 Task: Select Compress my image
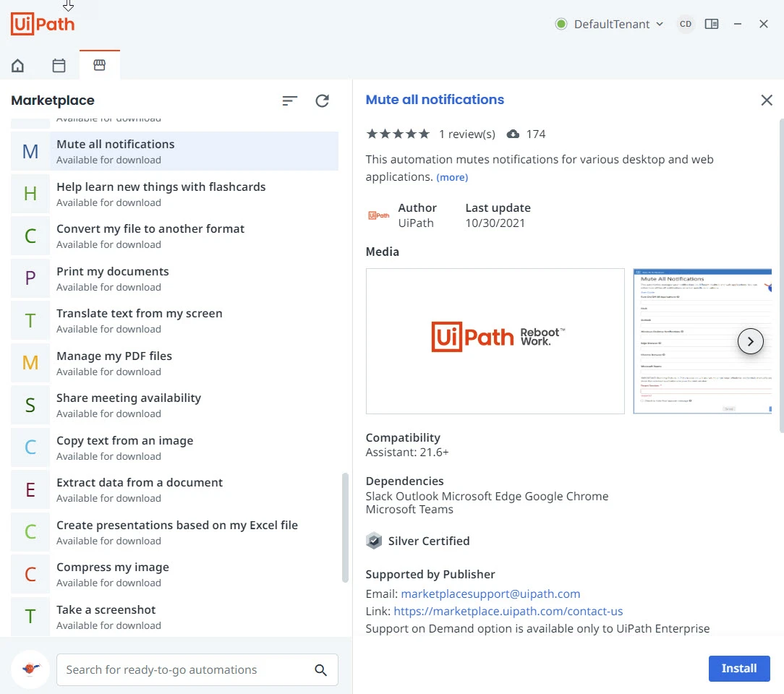point(174,575)
